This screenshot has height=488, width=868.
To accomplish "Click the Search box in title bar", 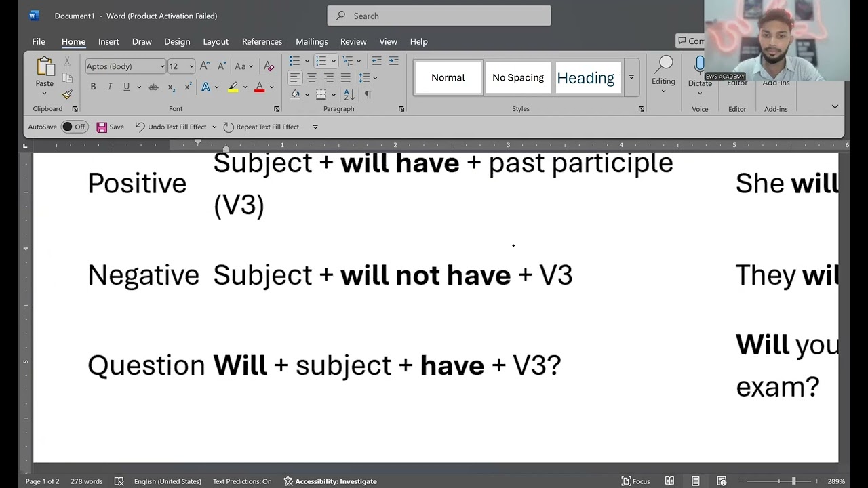I will pos(439,16).
